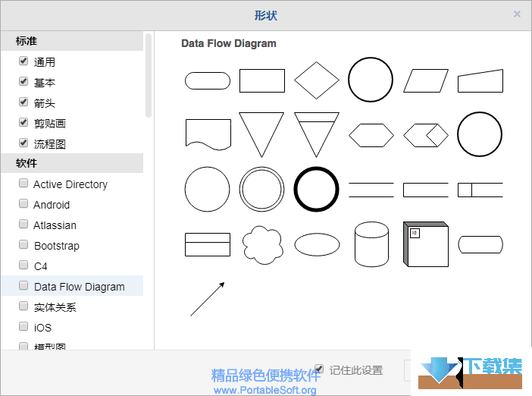
Task: Pick the cylinder database shape
Action: (371, 244)
